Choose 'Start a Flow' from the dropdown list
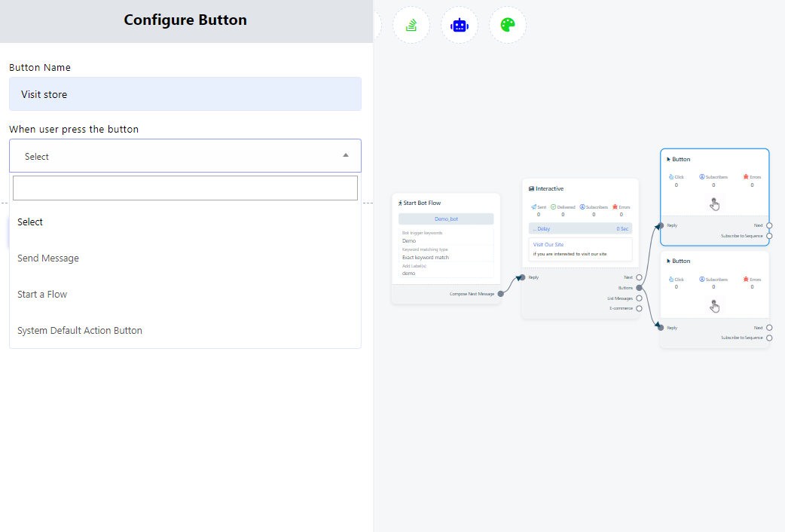The image size is (785, 532). coord(42,295)
